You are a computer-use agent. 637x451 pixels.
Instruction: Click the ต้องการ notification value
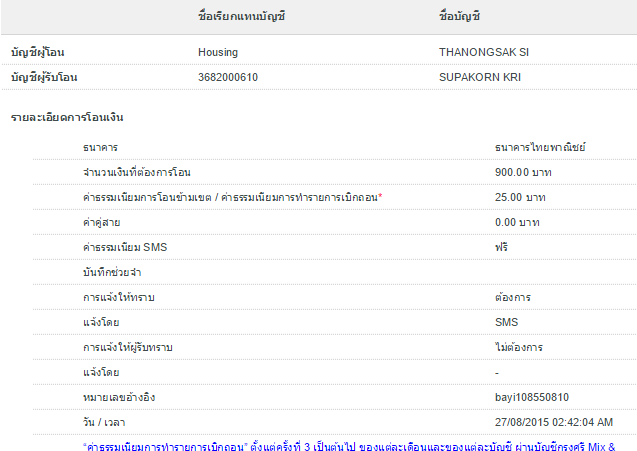coord(512,298)
